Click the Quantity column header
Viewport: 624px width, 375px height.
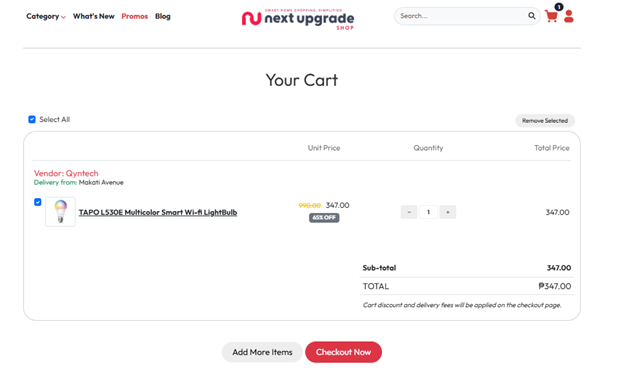tap(428, 148)
